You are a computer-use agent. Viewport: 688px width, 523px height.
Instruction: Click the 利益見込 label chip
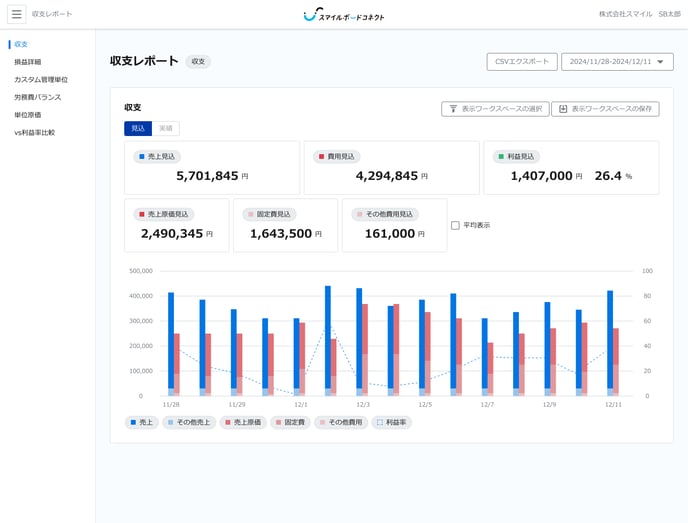coord(516,157)
